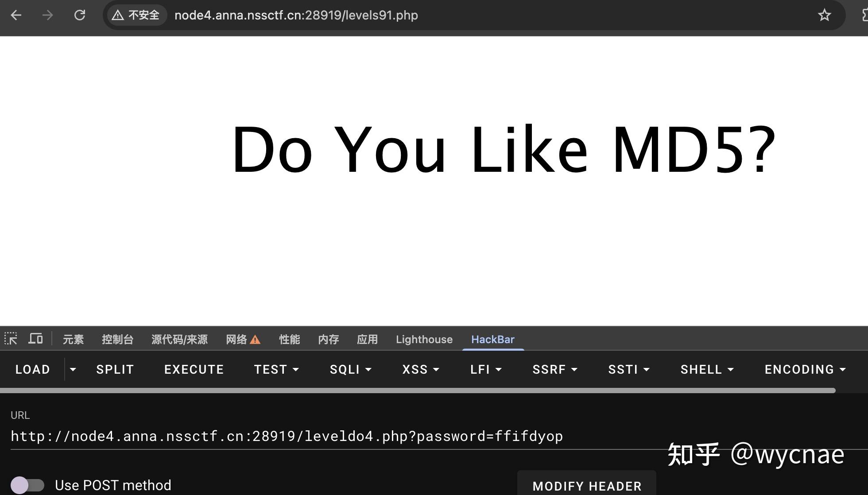Click EXECUTE to run the request

click(x=194, y=369)
